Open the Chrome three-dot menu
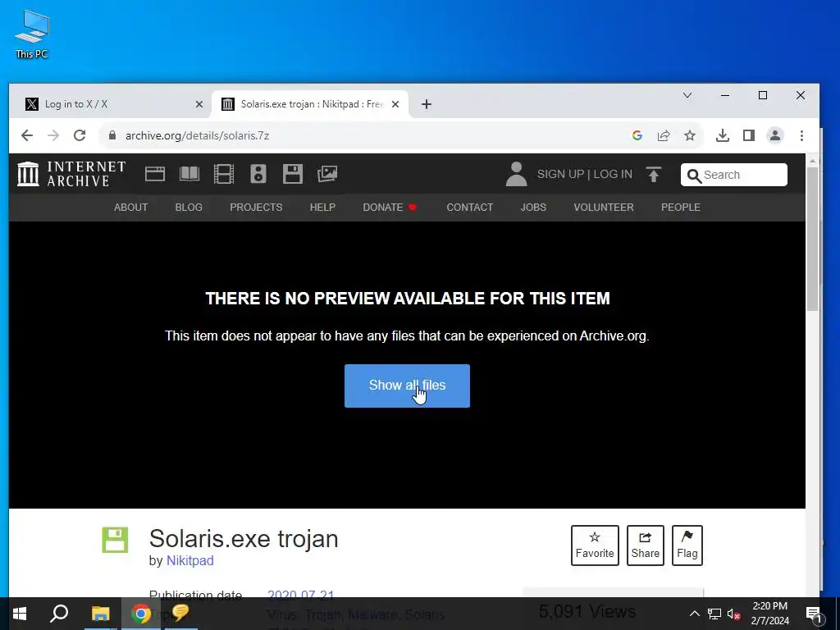 [x=801, y=135]
